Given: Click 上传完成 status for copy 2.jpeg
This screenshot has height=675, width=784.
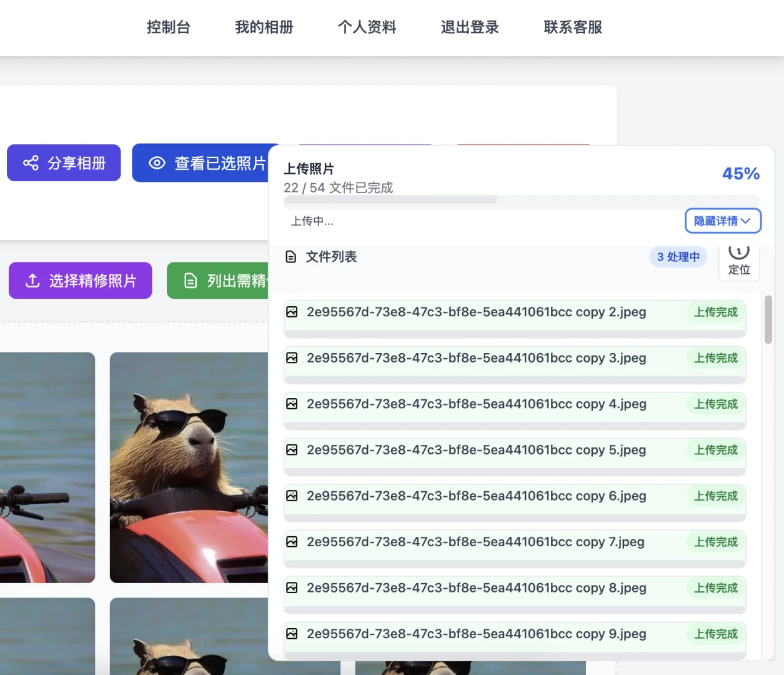Looking at the screenshot, I should click(716, 312).
